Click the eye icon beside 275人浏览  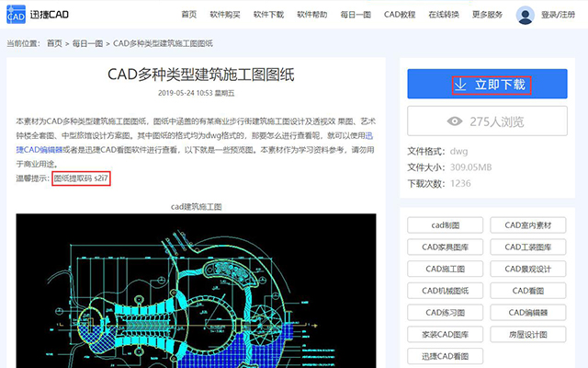455,121
